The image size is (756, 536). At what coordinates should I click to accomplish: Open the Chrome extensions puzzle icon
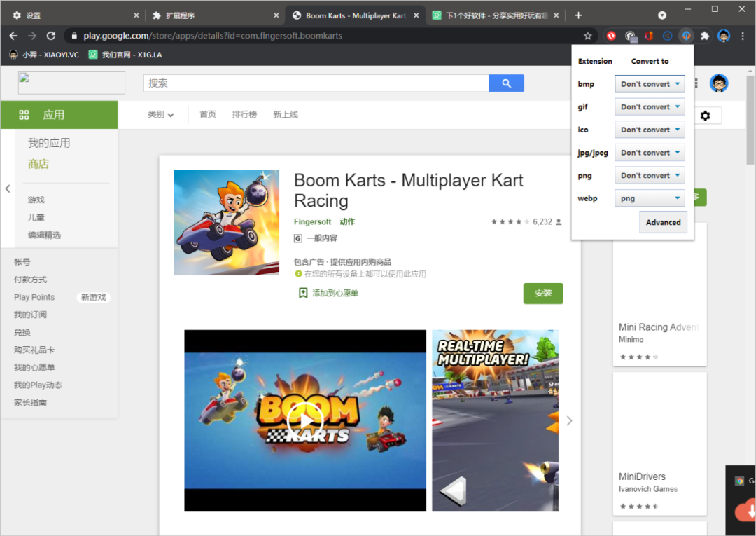(705, 36)
